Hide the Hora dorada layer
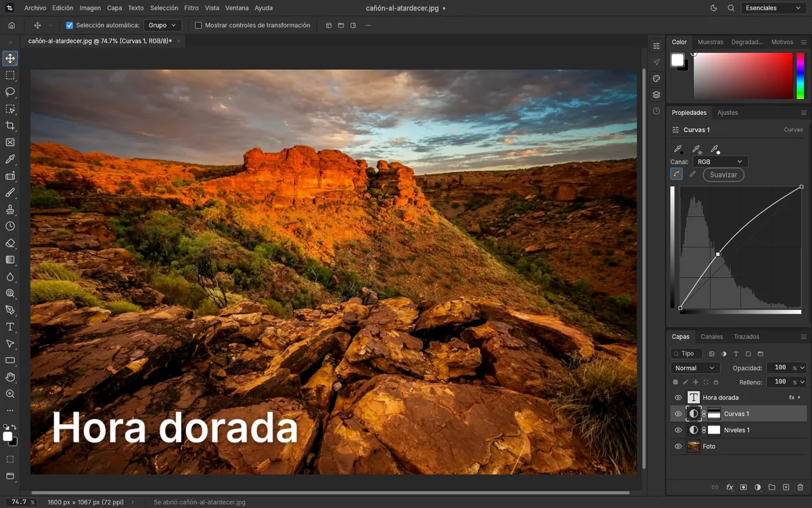The width and height of the screenshot is (812, 508). [x=678, y=398]
